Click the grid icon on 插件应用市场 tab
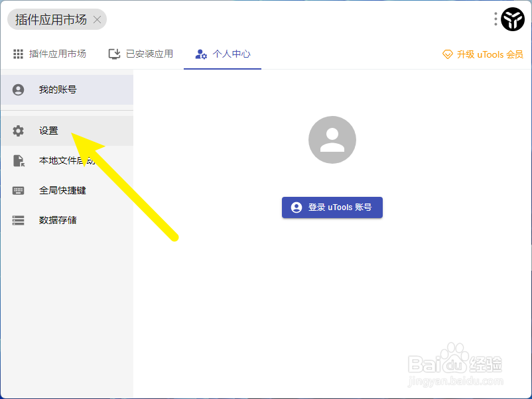 (17, 54)
